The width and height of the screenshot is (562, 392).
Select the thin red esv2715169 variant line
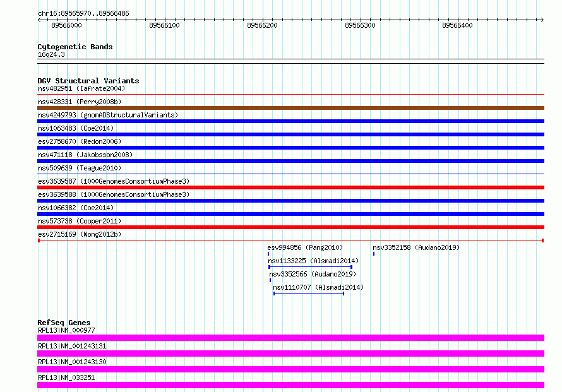click(290, 241)
